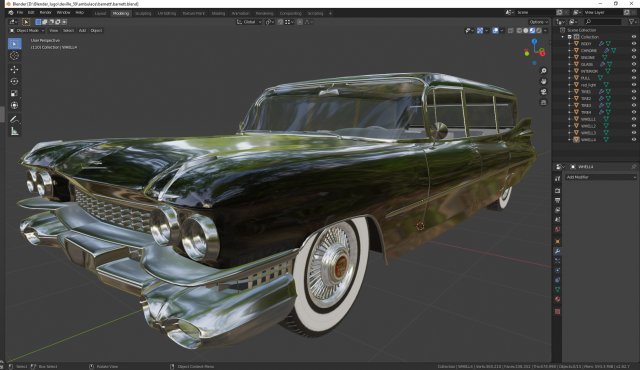
Task: Click the green Y axis gizmo ball
Action: (x=527, y=53)
